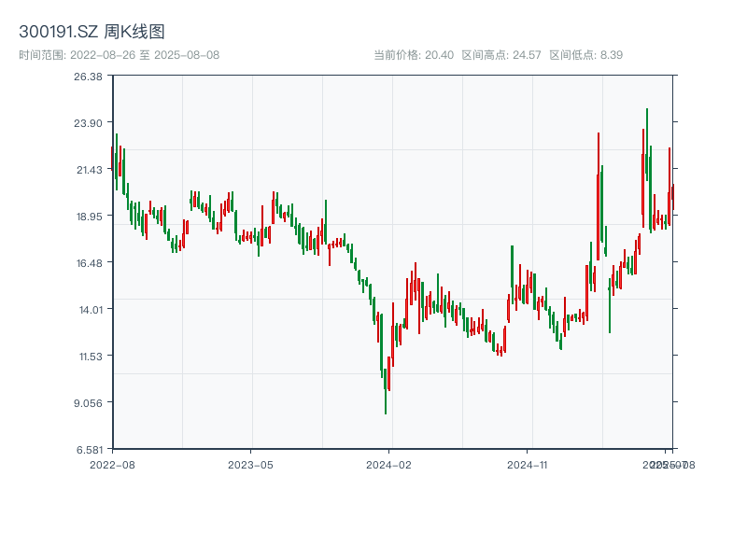
Task: Pick the 2024-02 x-axis date label
Action: click(x=390, y=464)
